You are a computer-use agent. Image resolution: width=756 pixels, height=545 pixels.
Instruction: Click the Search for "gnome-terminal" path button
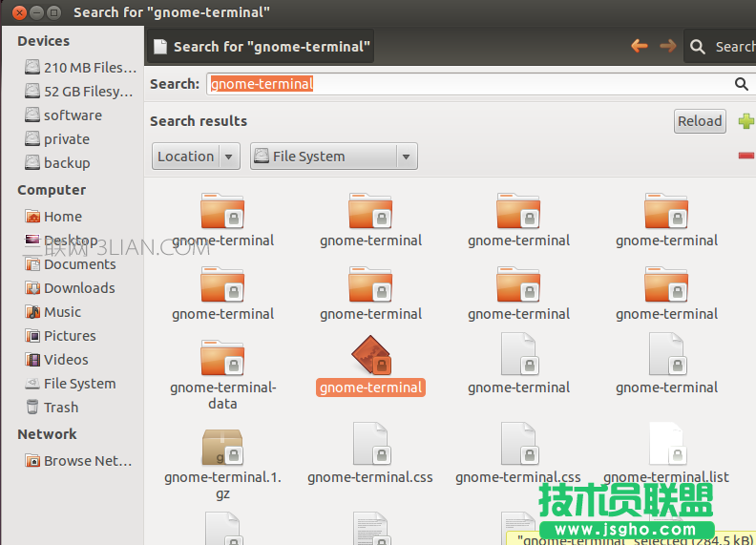coord(260,46)
